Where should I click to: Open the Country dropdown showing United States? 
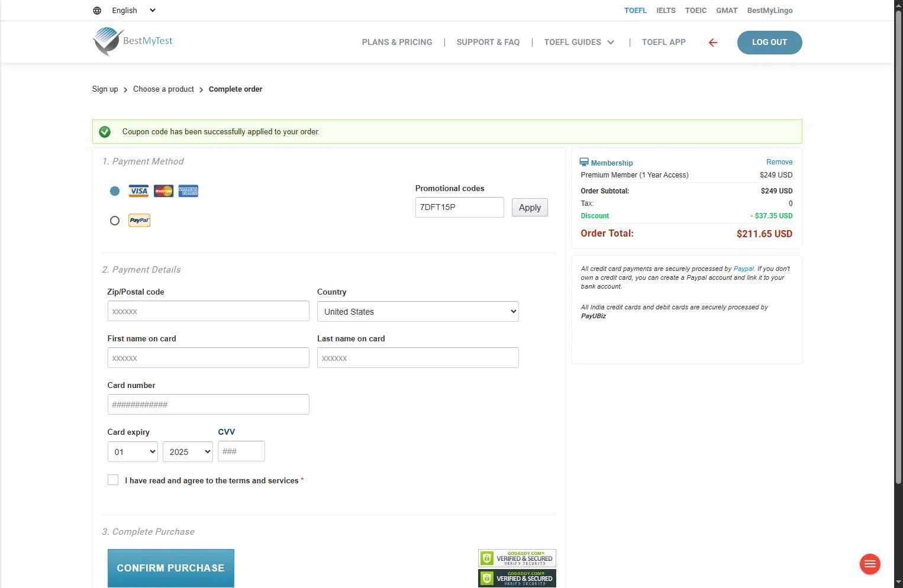[x=418, y=312]
